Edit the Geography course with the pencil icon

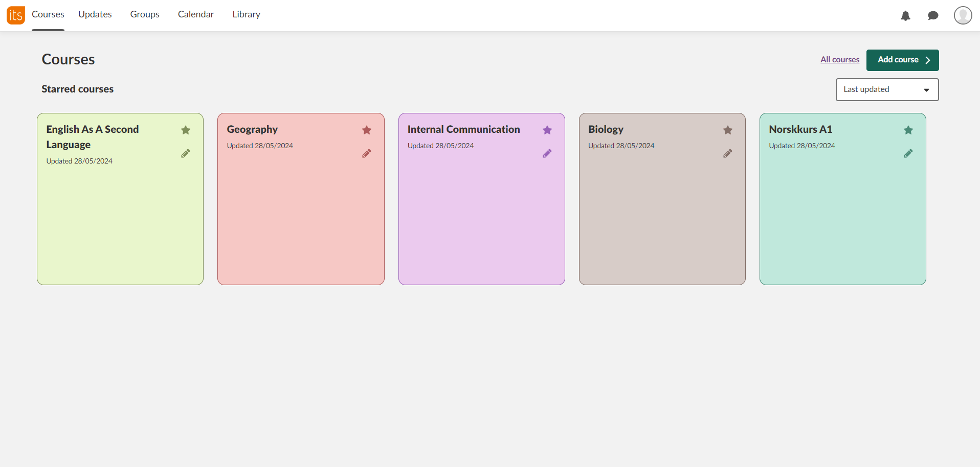pyautogui.click(x=367, y=153)
